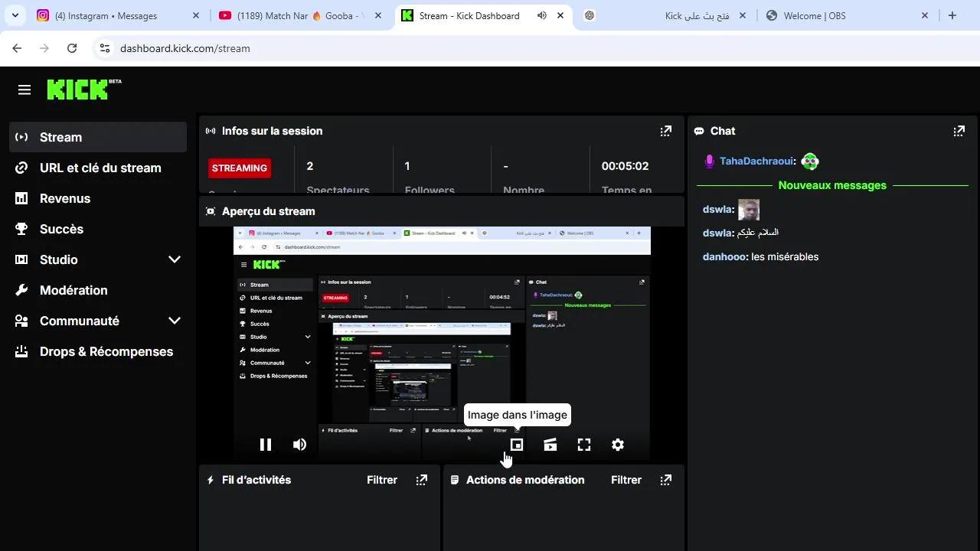Image resolution: width=980 pixels, height=551 pixels.
Task: Expand the Communauté submenu chevron
Action: (175, 321)
